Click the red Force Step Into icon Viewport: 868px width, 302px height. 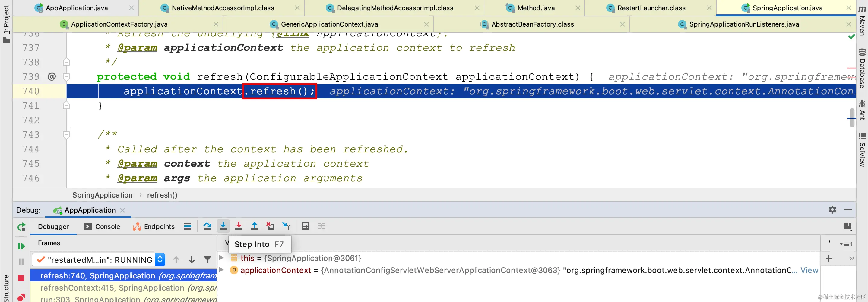point(239,226)
